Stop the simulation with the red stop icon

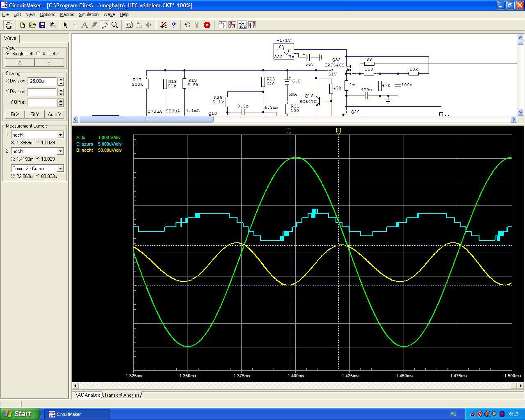(x=207, y=25)
